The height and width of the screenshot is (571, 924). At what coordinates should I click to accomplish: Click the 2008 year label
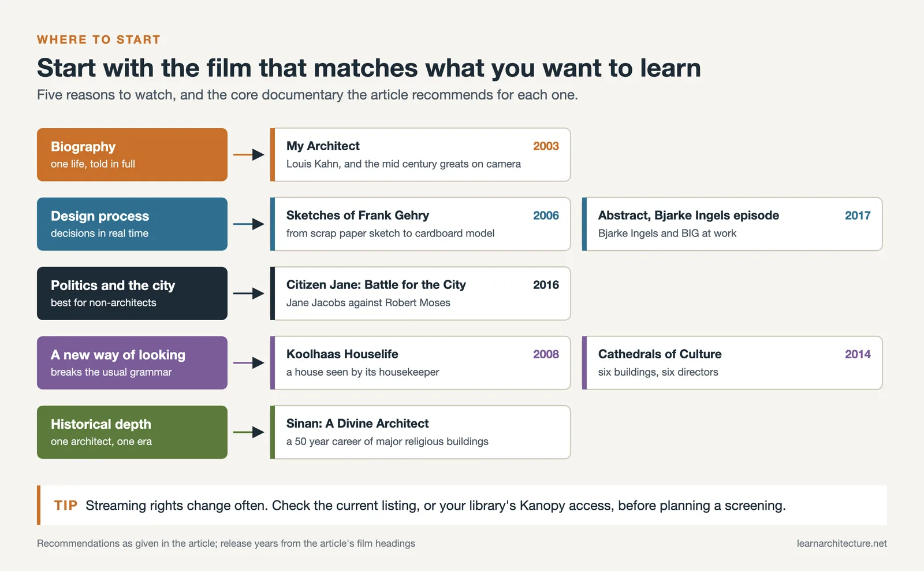pos(546,354)
